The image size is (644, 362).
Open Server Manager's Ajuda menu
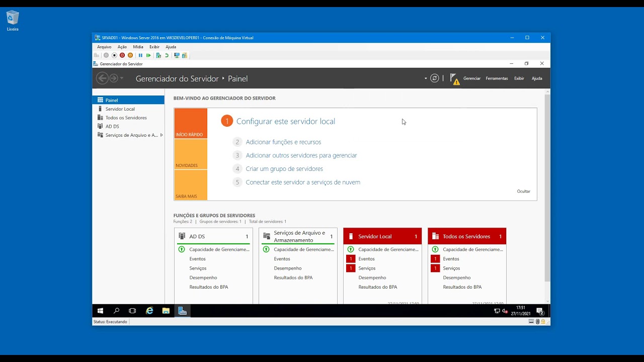537,78
